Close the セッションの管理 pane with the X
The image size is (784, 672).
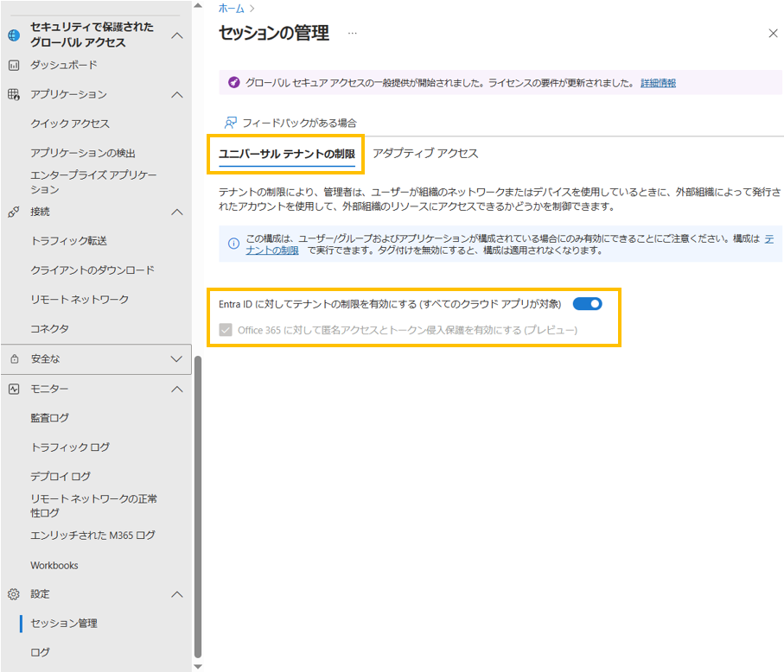773,34
